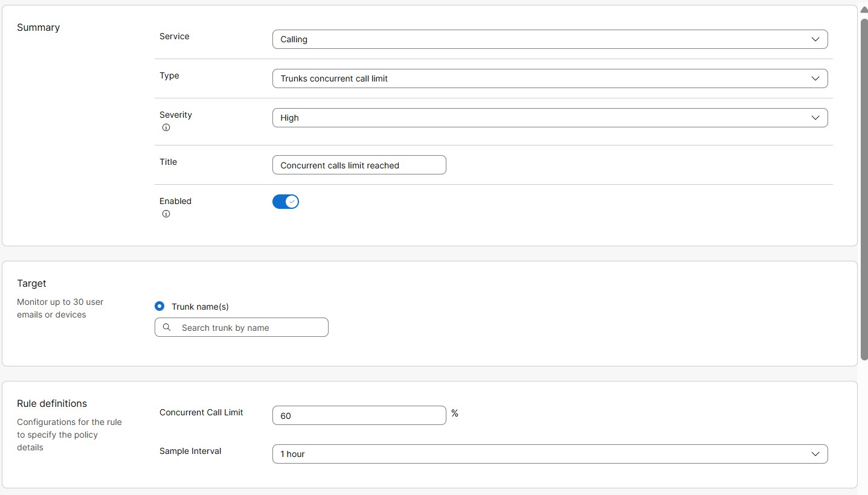Click the chevron on the Sample Interval dropdown
Viewport: 868px width, 495px height.
tap(815, 453)
